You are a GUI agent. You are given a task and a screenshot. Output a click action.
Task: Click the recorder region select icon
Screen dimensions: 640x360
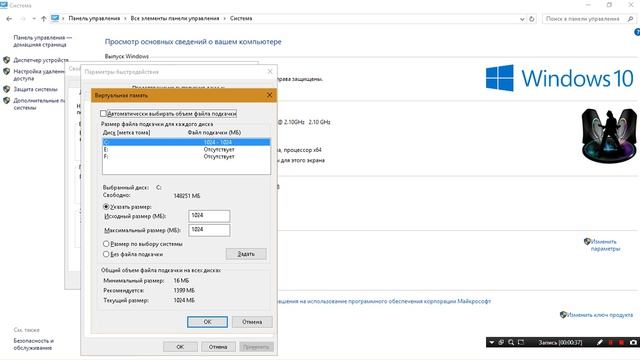click(x=521, y=342)
